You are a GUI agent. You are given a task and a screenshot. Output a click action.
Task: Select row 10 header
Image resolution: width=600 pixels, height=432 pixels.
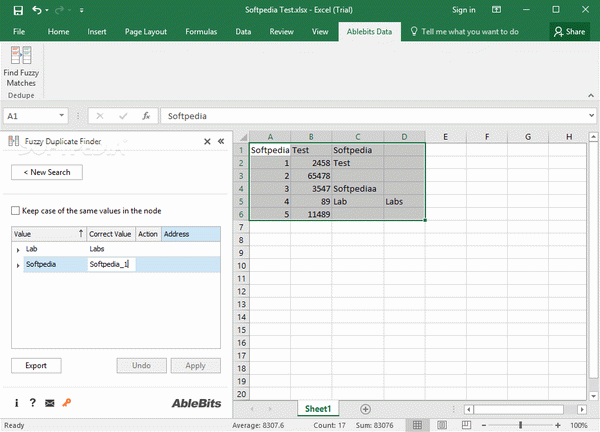[x=241, y=266]
